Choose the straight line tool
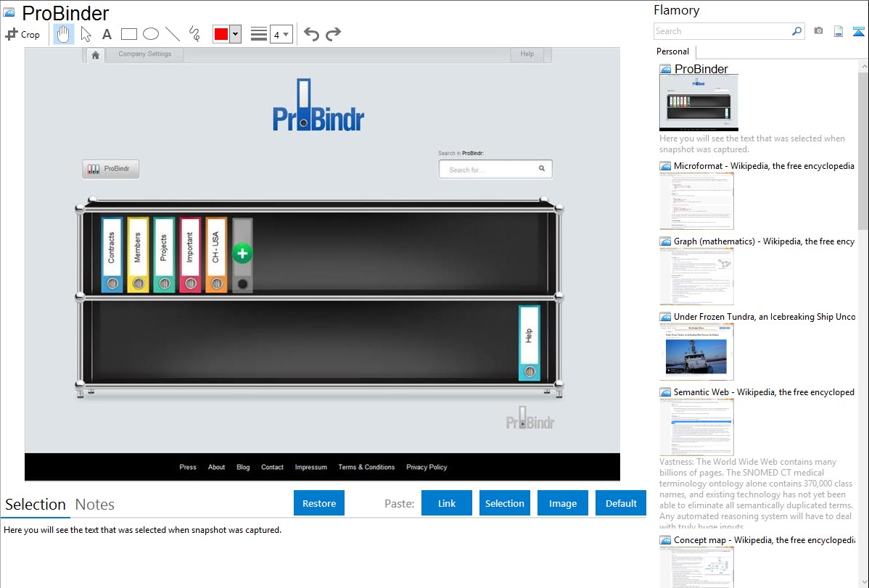Image resolution: width=869 pixels, height=588 pixels. pyautogui.click(x=173, y=34)
